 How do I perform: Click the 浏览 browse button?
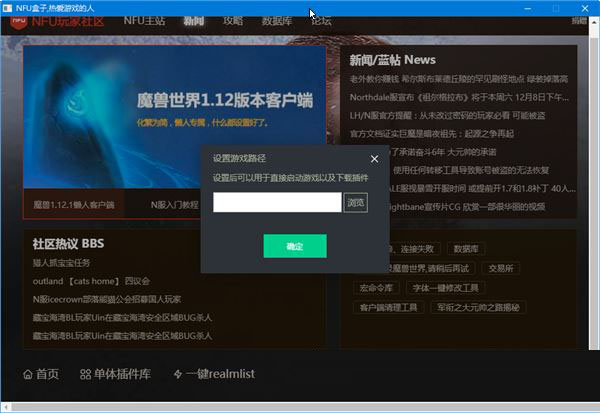click(355, 202)
